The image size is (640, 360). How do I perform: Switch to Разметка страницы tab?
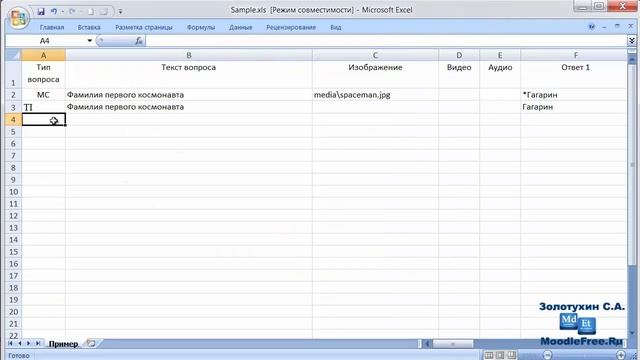coord(144,27)
